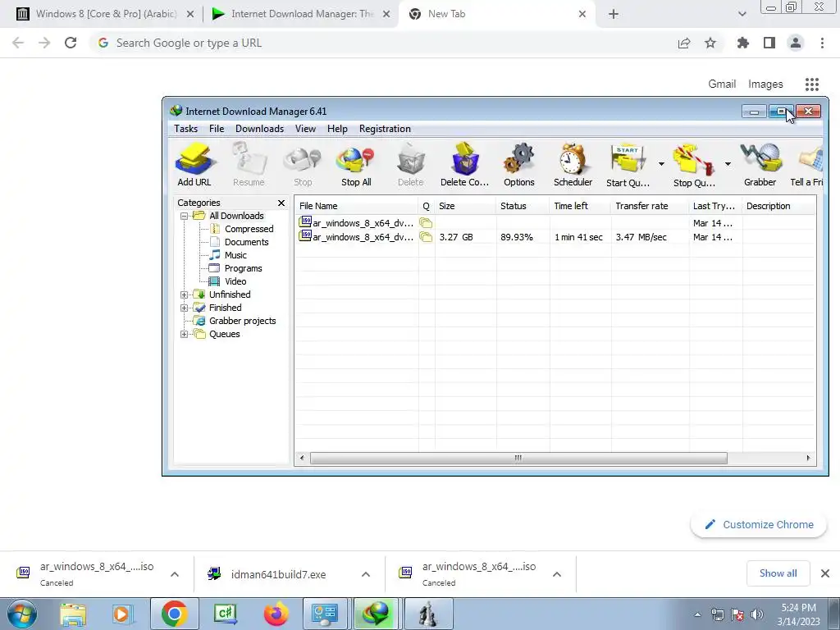Click the Add URL toolbar icon

[194, 165]
